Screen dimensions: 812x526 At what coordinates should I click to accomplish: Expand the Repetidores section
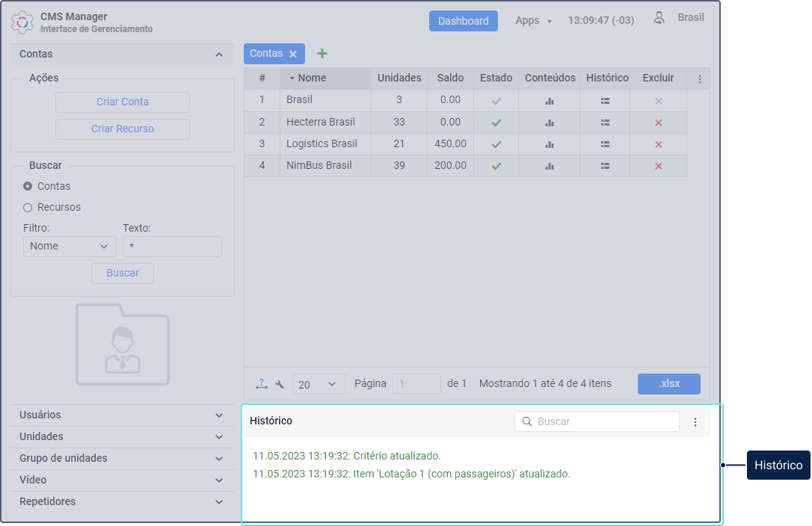click(x=122, y=502)
